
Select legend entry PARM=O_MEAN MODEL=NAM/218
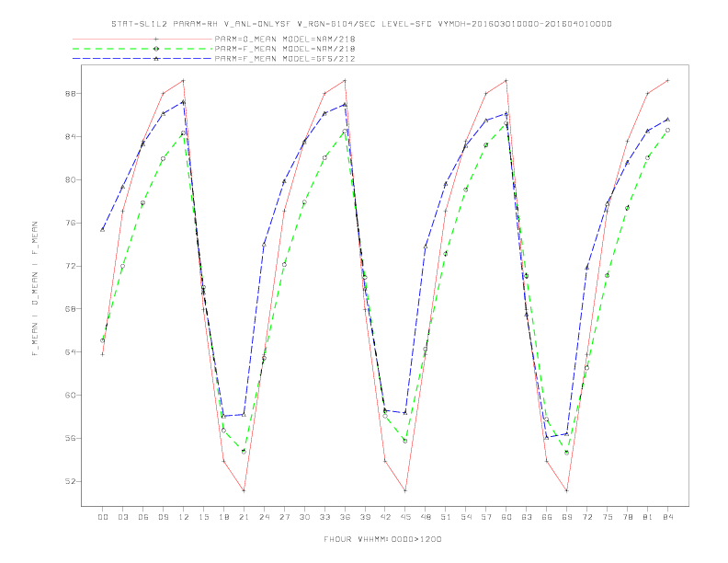pos(285,39)
